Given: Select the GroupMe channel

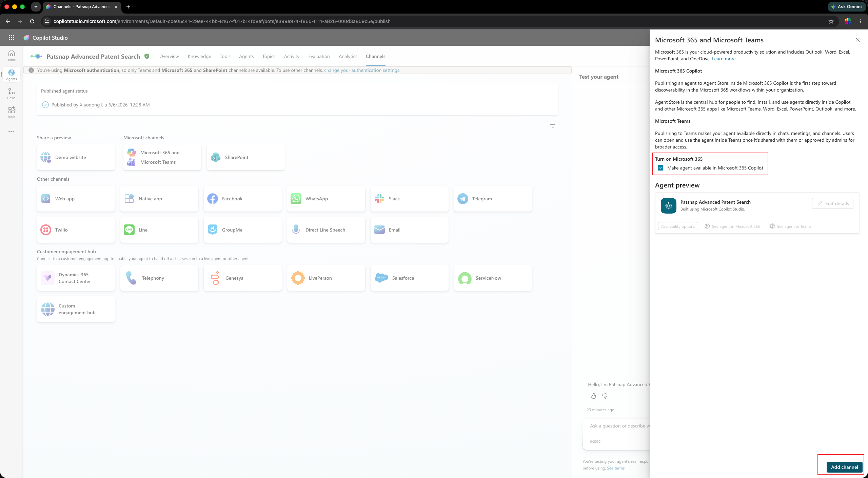Looking at the screenshot, I should pos(243,230).
